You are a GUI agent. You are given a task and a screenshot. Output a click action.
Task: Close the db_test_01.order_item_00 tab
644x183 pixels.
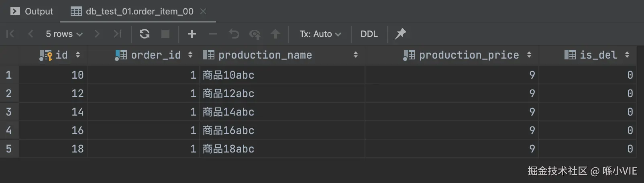[203, 11]
